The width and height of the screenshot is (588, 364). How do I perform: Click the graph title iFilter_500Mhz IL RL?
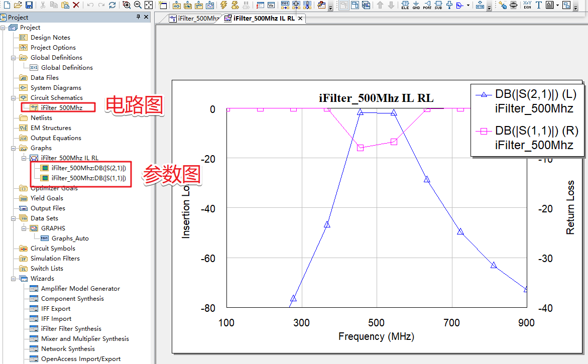pos(376,98)
